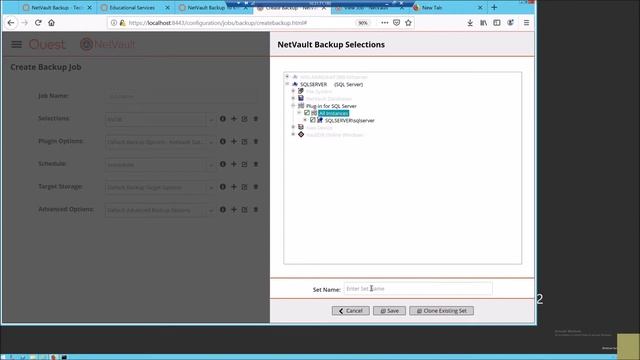Bookmark this page with the star icon
The width and height of the screenshot is (640, 360).
(x=408, y=23)
